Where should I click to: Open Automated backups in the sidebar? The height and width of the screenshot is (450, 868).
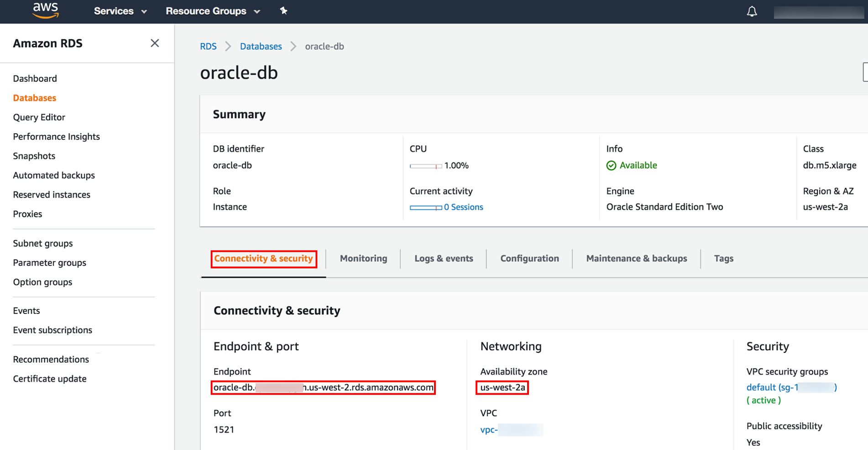54,175
